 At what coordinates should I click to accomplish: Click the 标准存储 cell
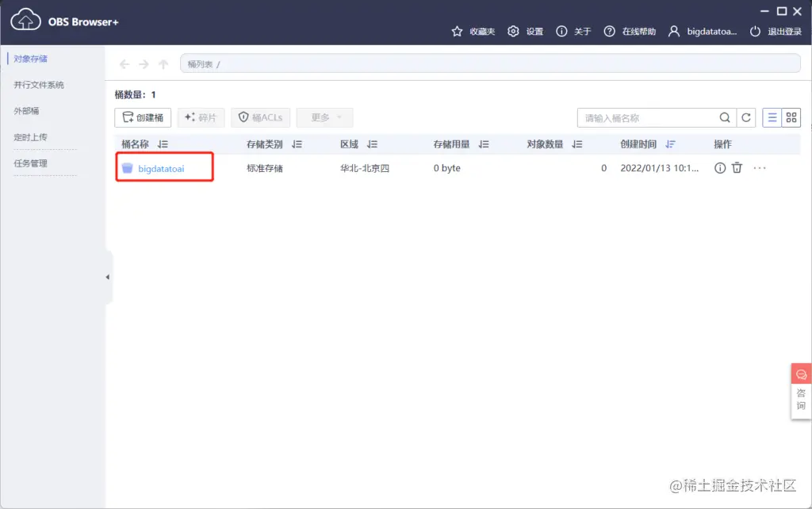coord(265,168)
